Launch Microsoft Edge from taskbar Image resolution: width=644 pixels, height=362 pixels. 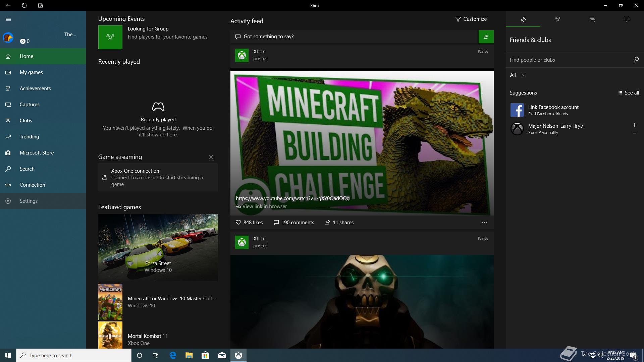tap(173, 355)
